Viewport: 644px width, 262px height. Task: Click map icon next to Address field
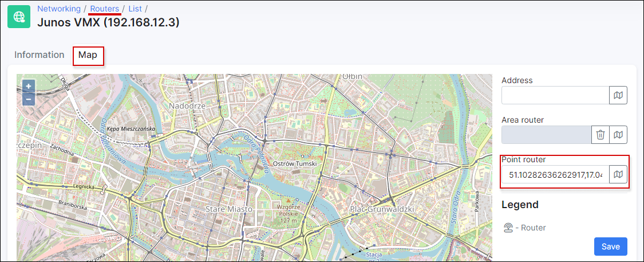click(618, 95)
